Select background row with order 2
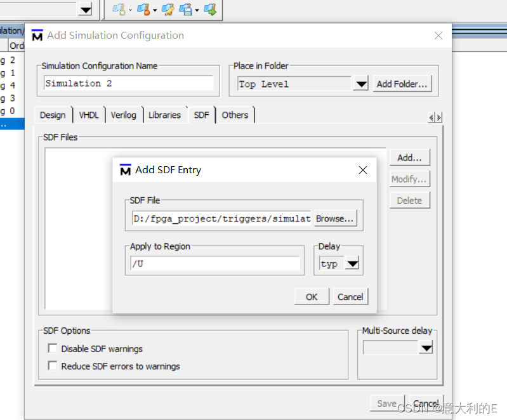The image size is (507, 420). (12, 60)
